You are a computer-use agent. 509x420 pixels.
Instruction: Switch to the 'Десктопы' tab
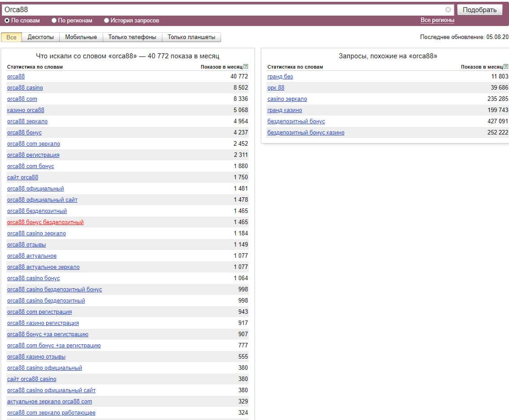(x=40, y=37)
